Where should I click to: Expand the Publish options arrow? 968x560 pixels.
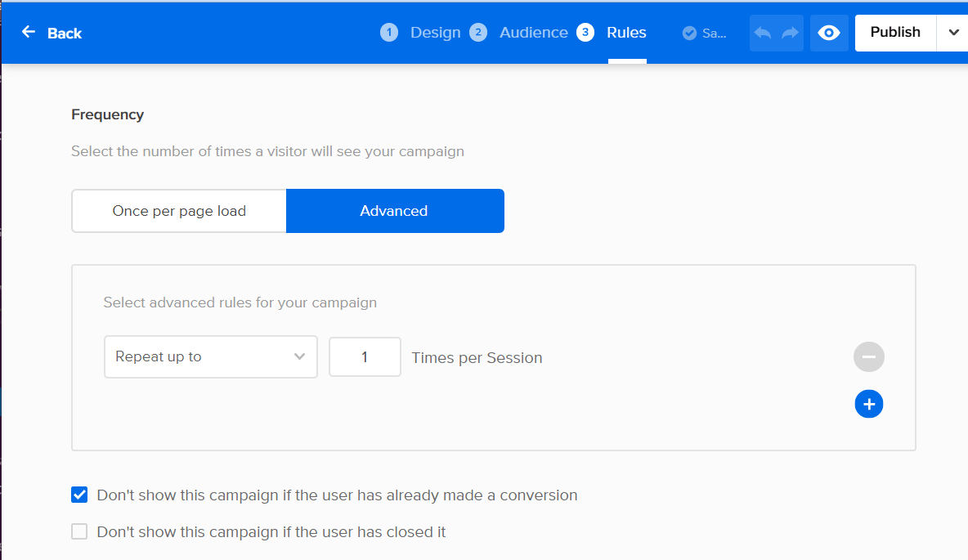coord(953,33)
